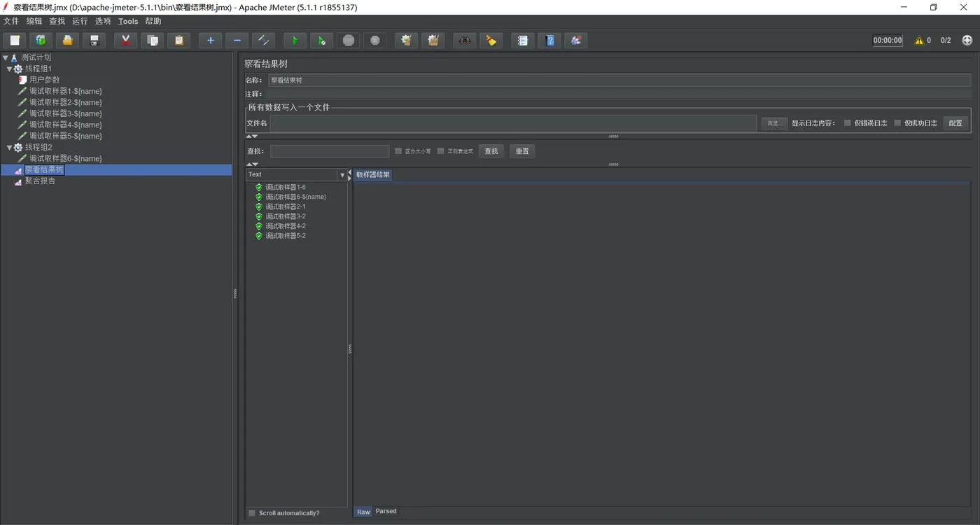
Task: Switch to the 取样器结果 tab
Action: click(x=373, y=175)
